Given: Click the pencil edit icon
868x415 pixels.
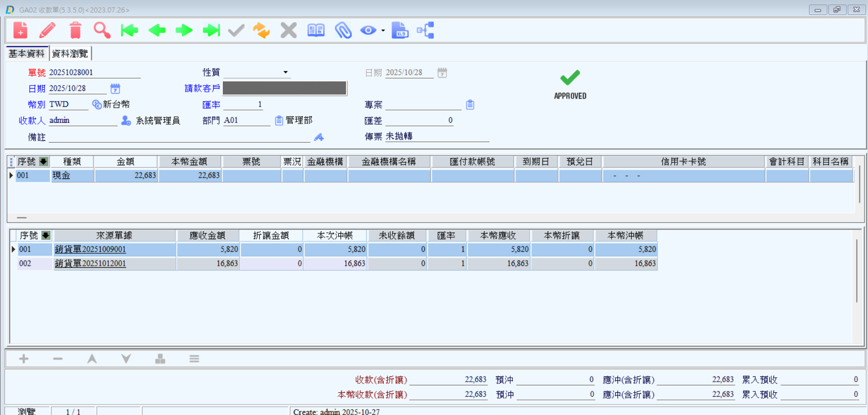Looking at the screenshot, I should tap(48, 30).
